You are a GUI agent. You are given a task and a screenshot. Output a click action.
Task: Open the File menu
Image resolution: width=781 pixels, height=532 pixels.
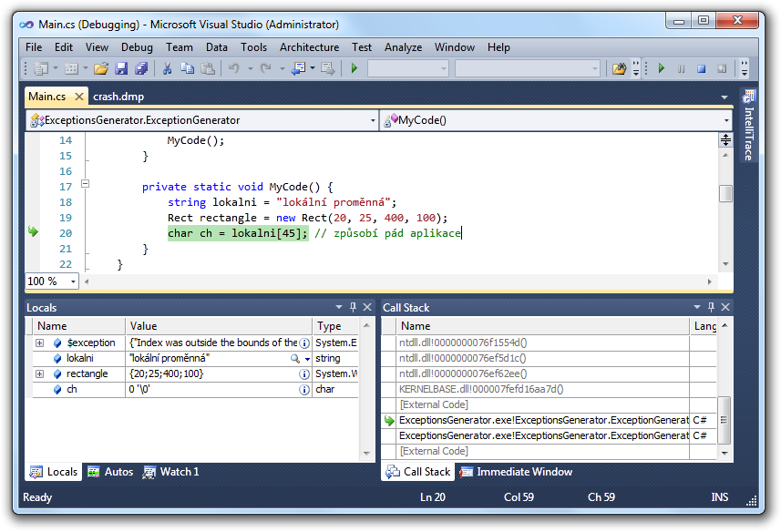click(x=34, y=47)
